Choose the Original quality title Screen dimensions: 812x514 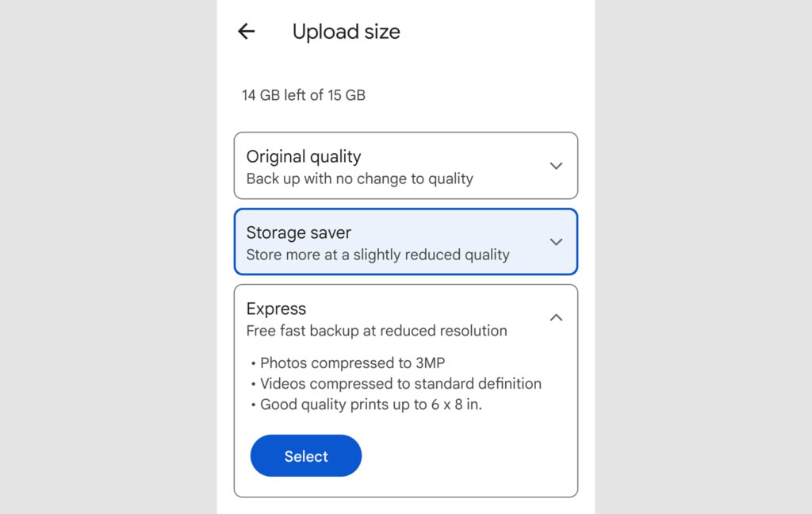coord(304,156)
